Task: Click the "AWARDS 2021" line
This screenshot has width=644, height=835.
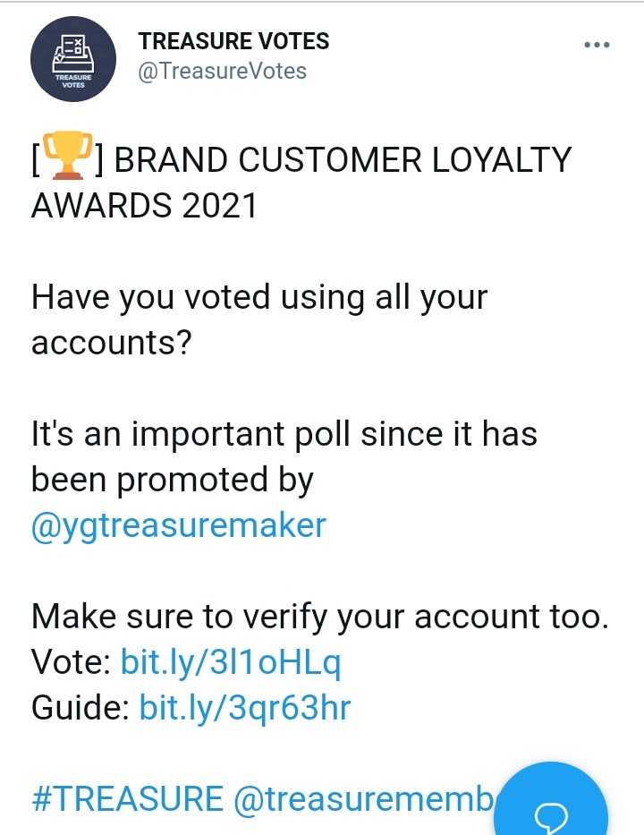Action: pos(144,206)
